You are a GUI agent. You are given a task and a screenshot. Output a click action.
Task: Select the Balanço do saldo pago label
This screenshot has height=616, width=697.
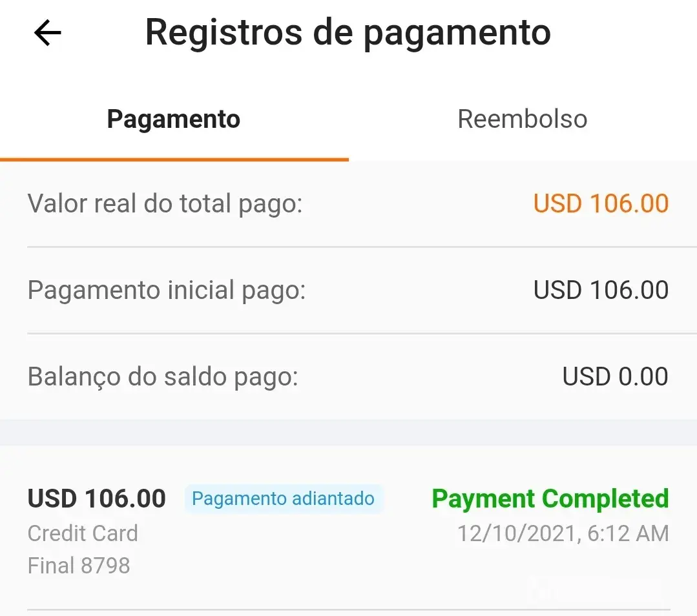pyautogui.click(x=163, y=377)
